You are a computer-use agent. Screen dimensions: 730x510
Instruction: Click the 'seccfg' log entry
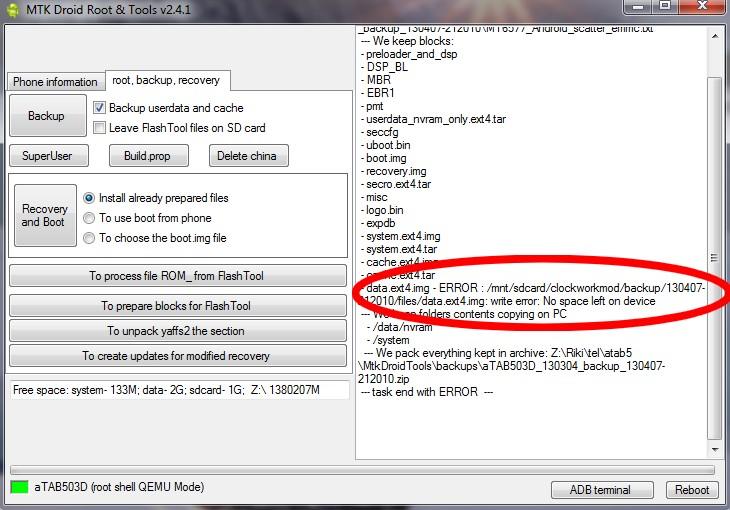click(382, 132)
